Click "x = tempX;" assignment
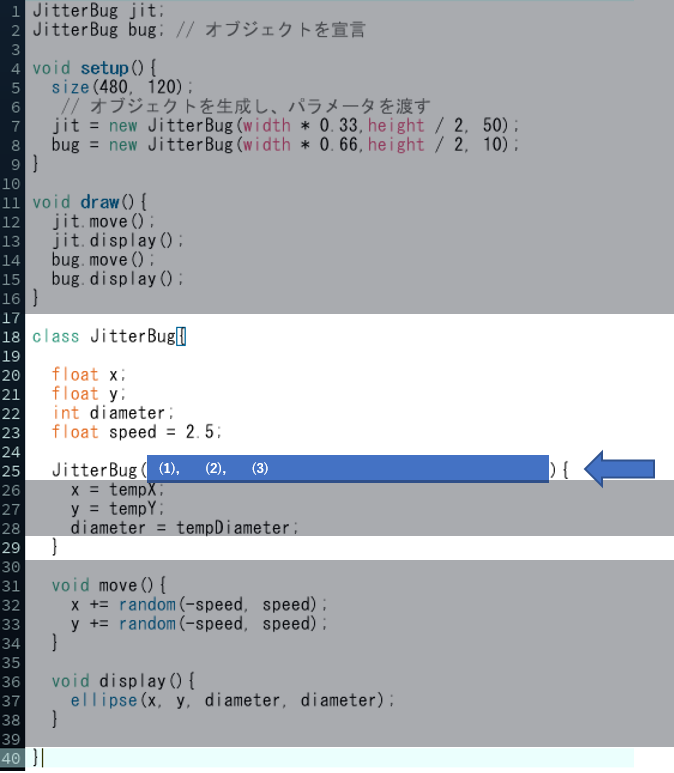Image resolution: width=674 pixels, height=773 pixels. (117, 490)
